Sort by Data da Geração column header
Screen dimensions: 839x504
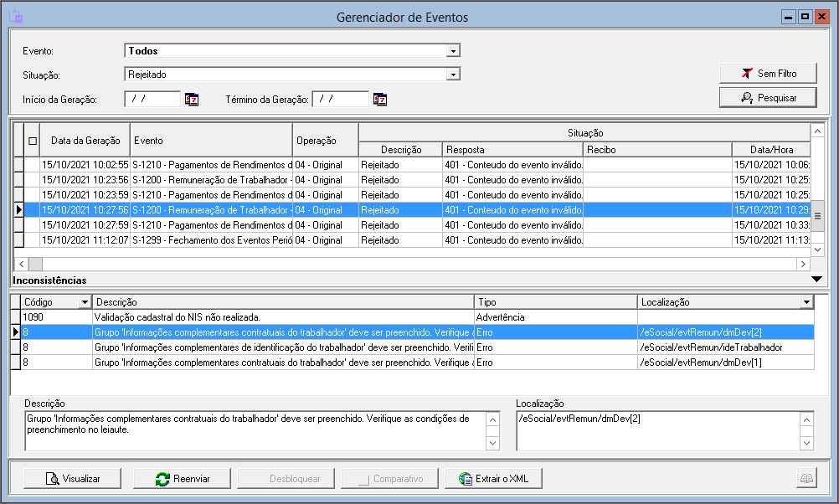pos(85,141)
